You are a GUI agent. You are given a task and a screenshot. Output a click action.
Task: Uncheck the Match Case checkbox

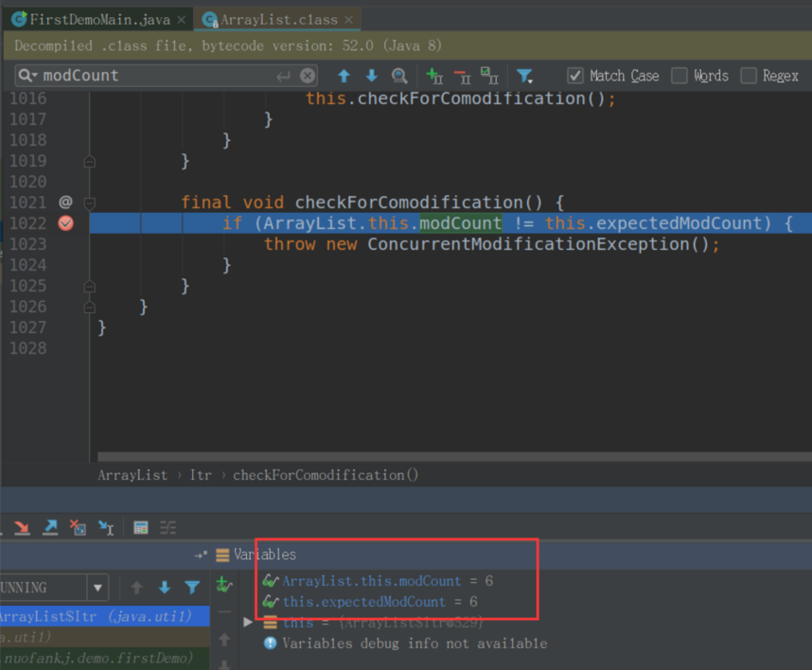click(575, 76)
